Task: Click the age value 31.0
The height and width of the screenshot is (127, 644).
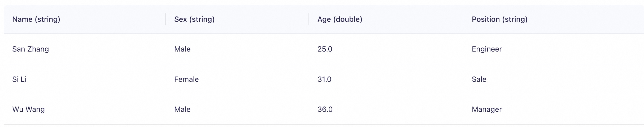Action: [324, 79]
